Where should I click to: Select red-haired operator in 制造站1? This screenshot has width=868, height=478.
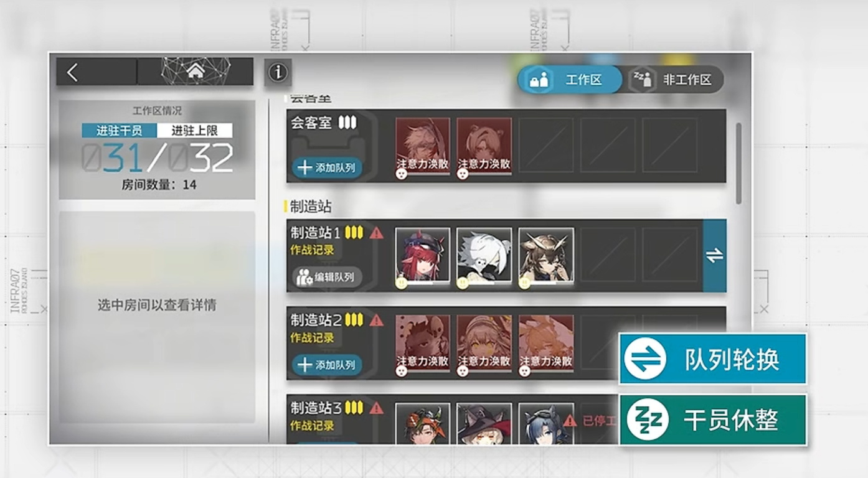point(423,255)
